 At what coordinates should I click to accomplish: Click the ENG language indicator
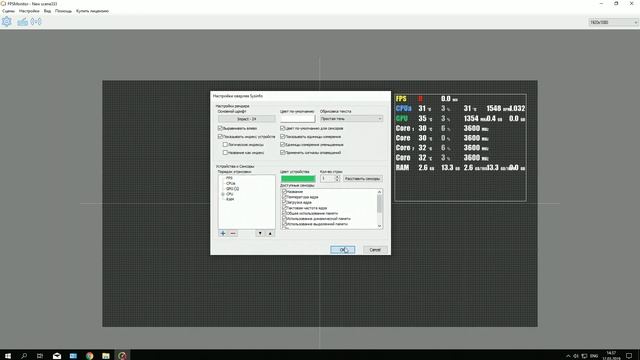tap(594, 356)
